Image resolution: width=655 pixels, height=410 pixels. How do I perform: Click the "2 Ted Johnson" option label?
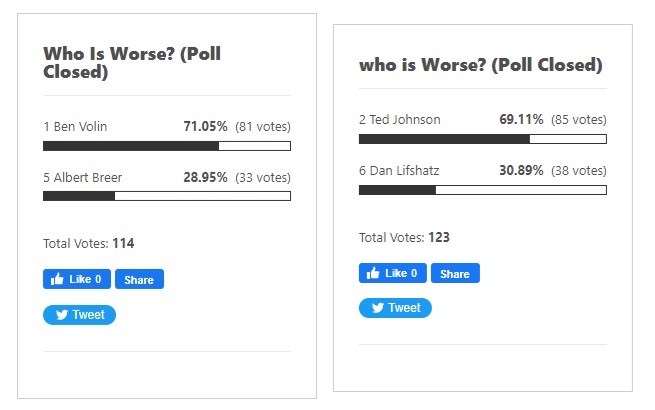[399, 120]
